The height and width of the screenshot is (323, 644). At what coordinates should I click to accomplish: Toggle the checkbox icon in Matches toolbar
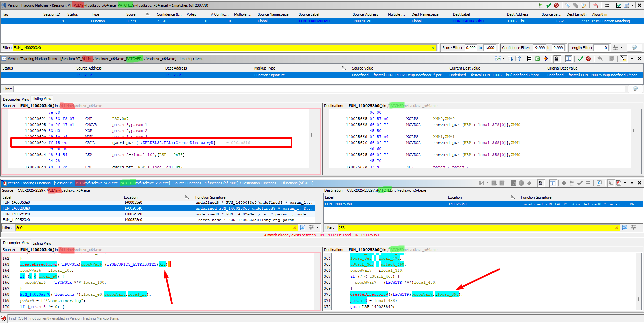point(619,5)
